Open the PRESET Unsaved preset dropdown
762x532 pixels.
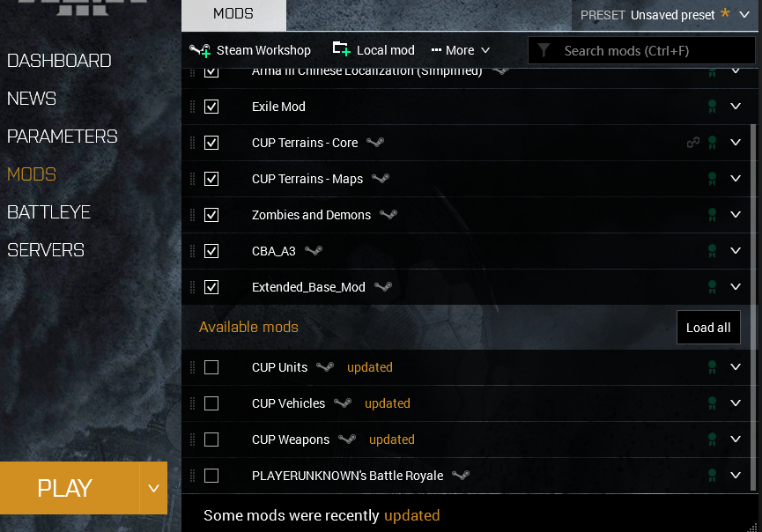(665, 15)
